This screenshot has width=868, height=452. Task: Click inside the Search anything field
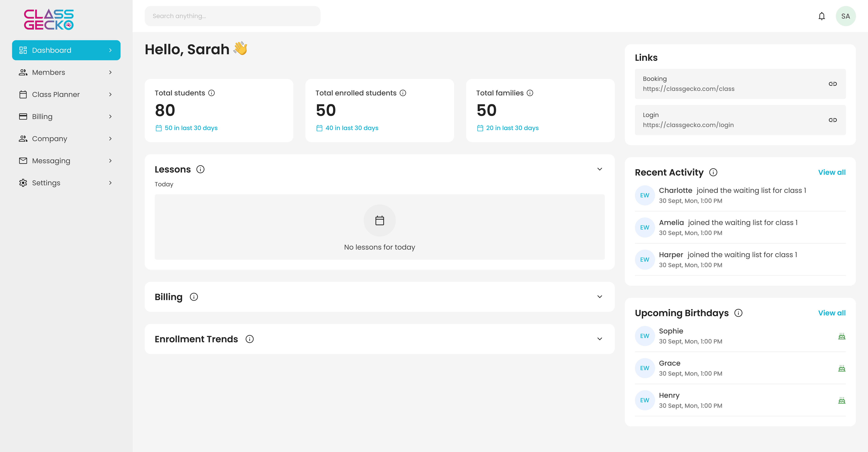coord(233,16)
